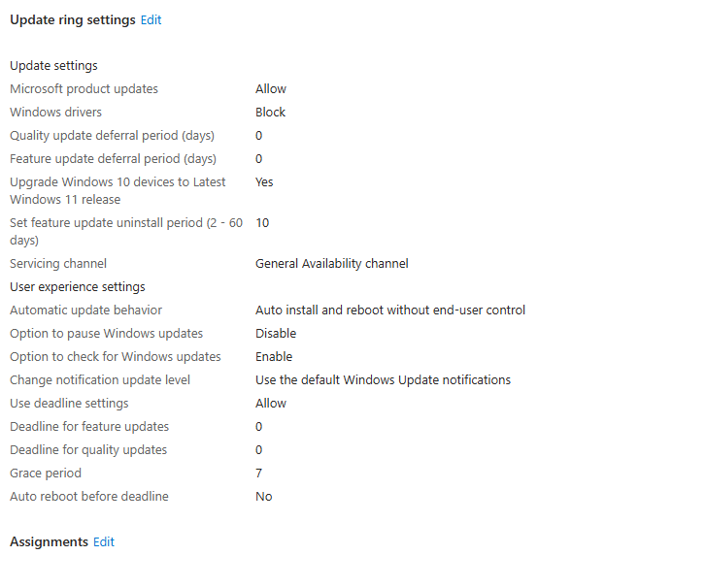Select Option to check for Windows updates Enable

tap(274, 357)
